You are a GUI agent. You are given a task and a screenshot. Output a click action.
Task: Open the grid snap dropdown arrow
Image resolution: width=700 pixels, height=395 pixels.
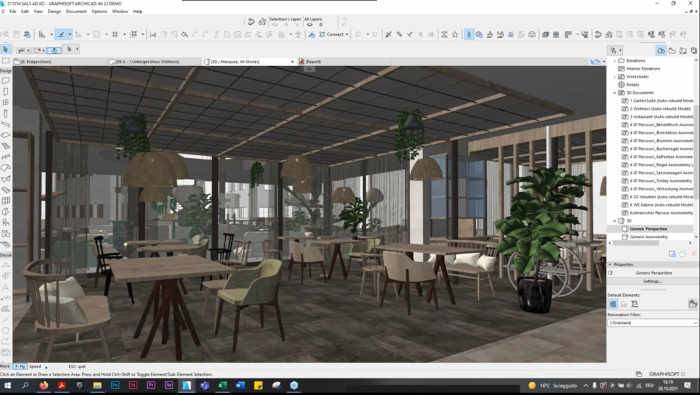coord(124,34)
